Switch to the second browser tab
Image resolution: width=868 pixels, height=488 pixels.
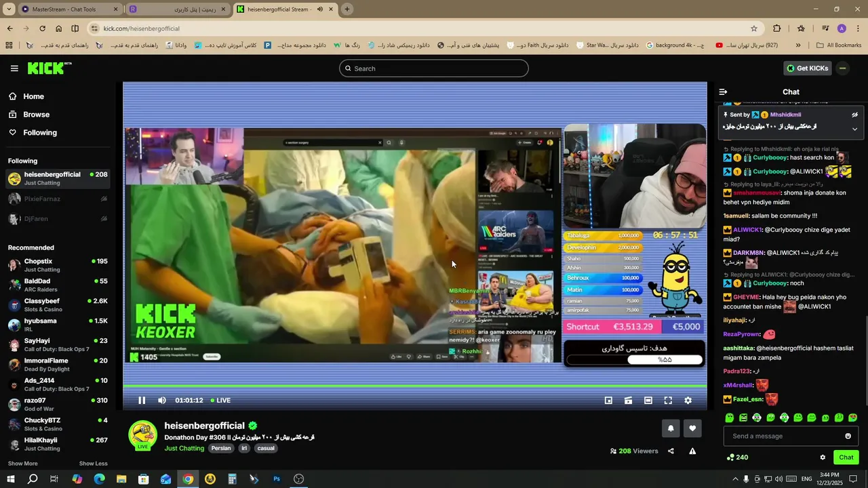[178, 9]
